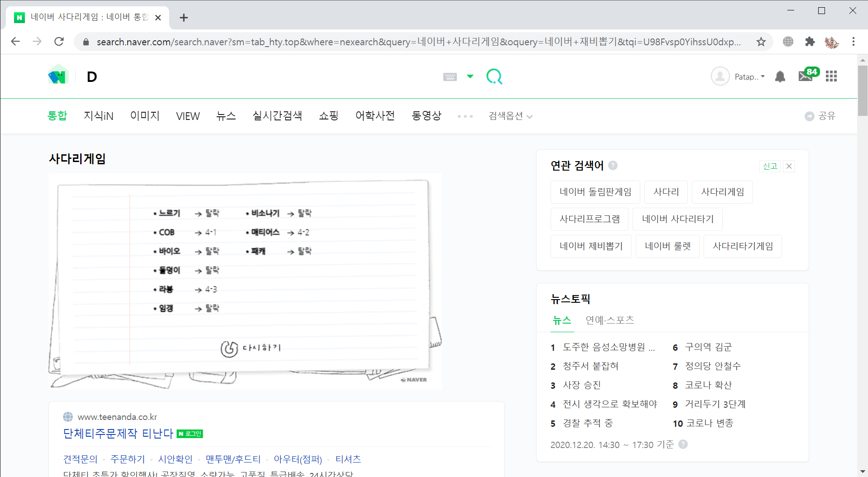Switch to the 쇼핑 tab
Viewport: 868px width, 477px height.
pos(329,116)
